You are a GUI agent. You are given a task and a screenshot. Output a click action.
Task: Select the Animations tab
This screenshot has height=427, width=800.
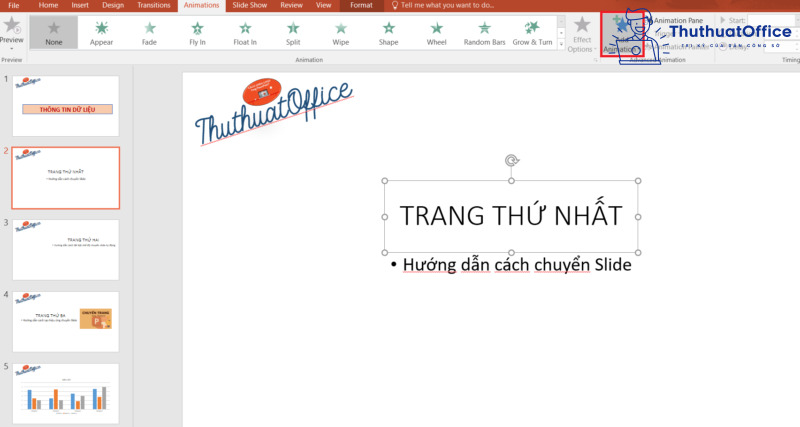pyautogui.click(x=202, y=5)
